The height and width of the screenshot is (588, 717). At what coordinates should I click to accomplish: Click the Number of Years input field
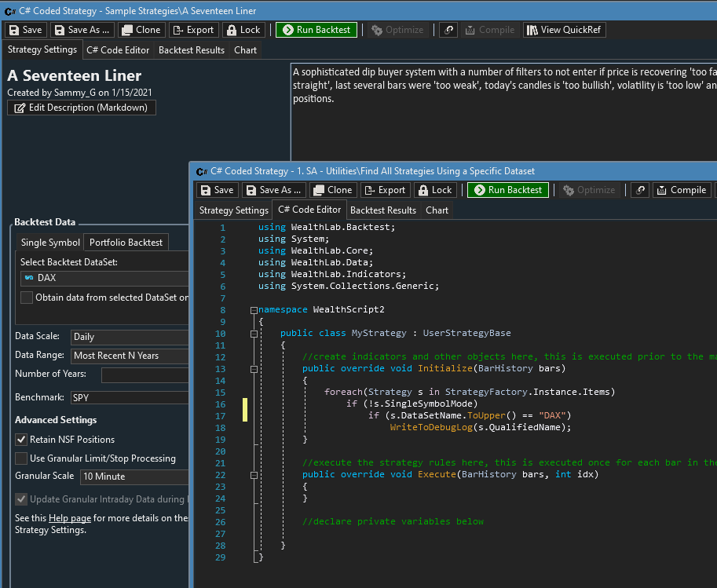145,375
